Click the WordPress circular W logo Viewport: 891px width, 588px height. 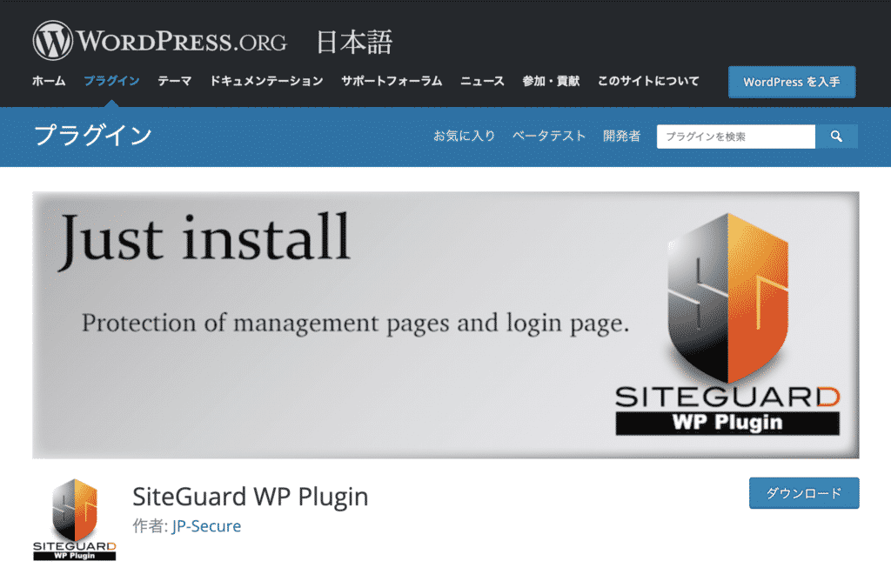(53, 40)
